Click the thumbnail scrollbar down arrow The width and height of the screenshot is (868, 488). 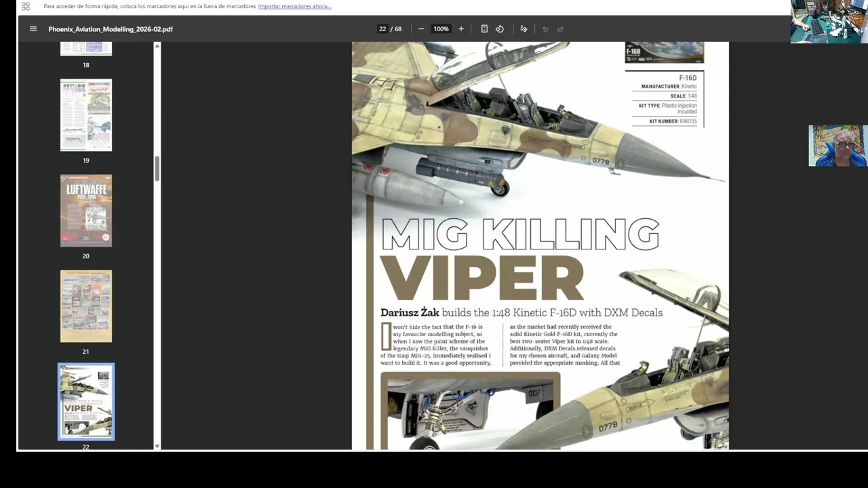pyautogui.click(x=157, y=446)
